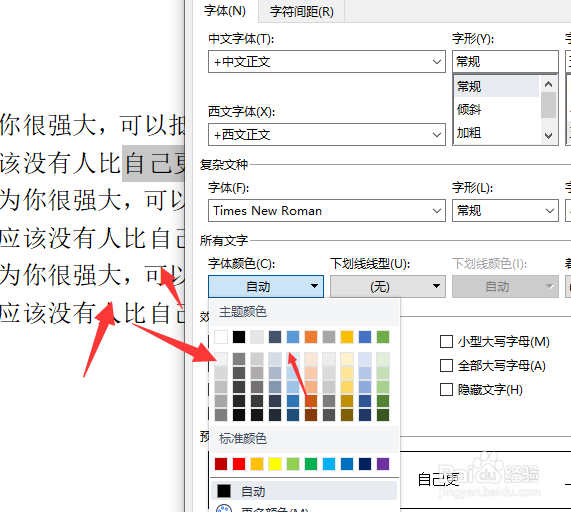Pick the light blue standard color
This screenshot has height=512, width=571.
(329, 464)
